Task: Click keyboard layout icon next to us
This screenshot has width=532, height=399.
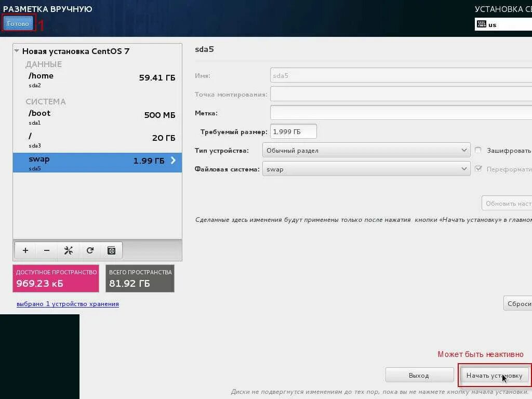Action: tap(482, 24)
